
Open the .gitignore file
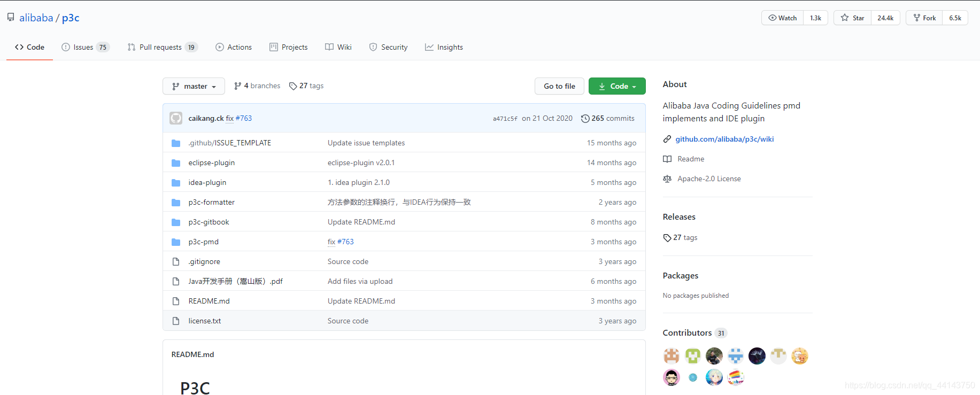click(x=204, y=261)
